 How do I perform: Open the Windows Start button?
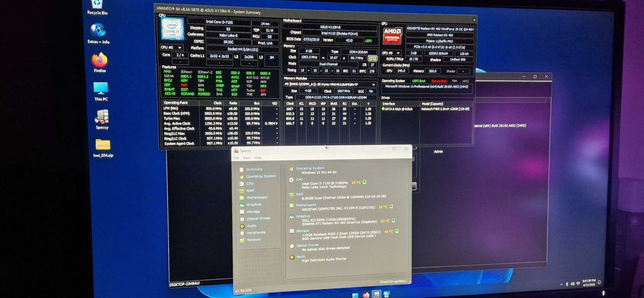[x=355, y=295]
